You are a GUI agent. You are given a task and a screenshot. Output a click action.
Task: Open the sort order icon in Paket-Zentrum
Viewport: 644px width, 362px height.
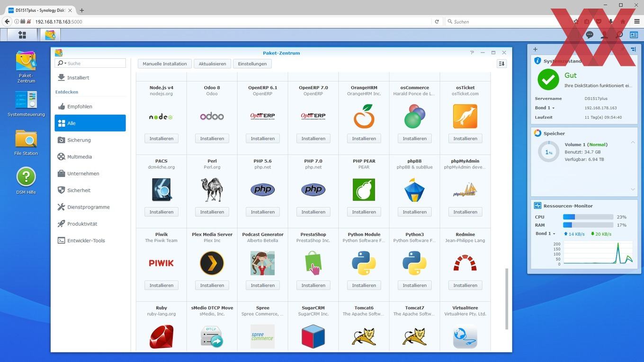tap(501, 63)
